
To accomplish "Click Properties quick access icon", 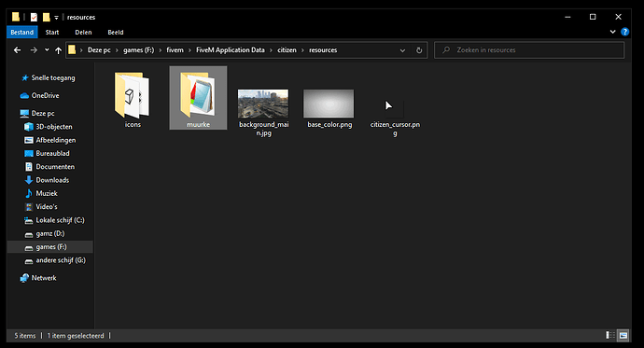I will (x=34, y=17).
